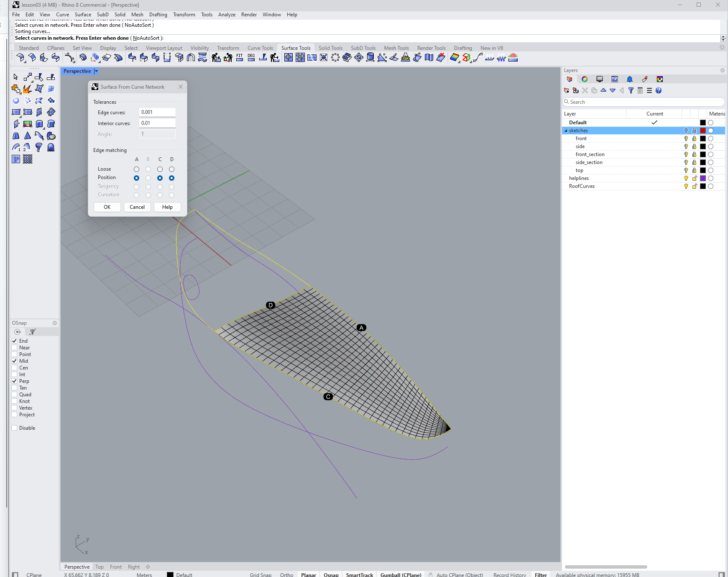Toggle the End osnap checkbox

click(x=14, y=341)
